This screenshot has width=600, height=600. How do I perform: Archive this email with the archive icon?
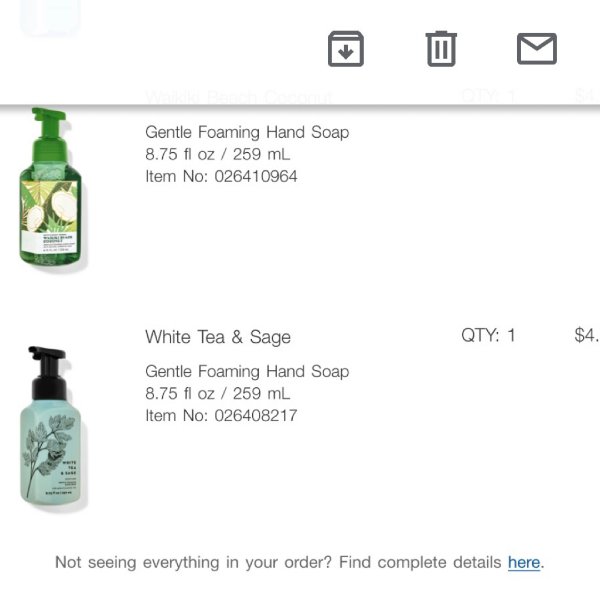pos(346,49)
